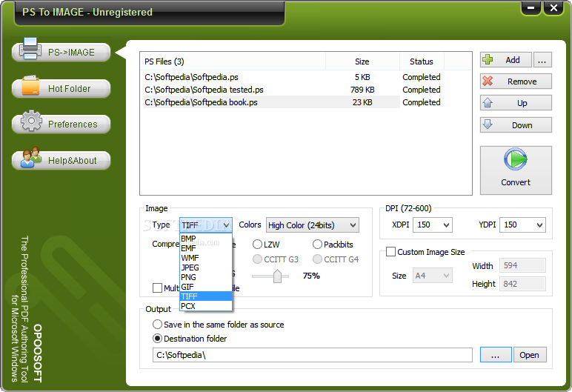Browse for the destination folder
Viewport: 572px width, 392px height.
pos(496,355)
